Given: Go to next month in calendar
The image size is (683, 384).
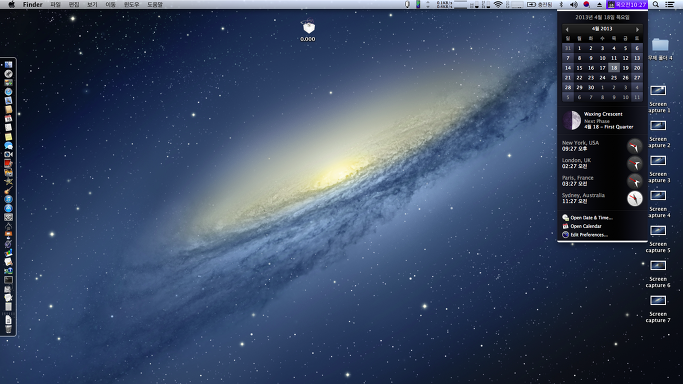Looking at the screenshot, I should point(637,29).
